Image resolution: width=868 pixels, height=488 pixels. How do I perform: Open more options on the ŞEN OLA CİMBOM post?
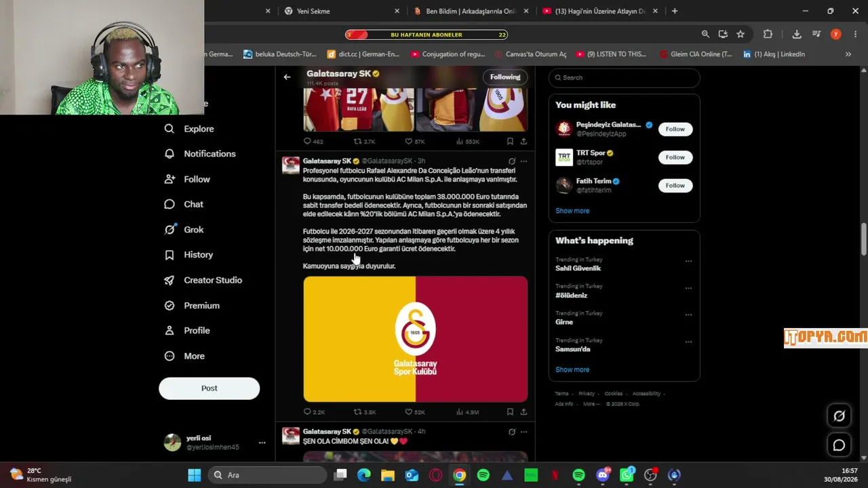[x=524, y=432]
